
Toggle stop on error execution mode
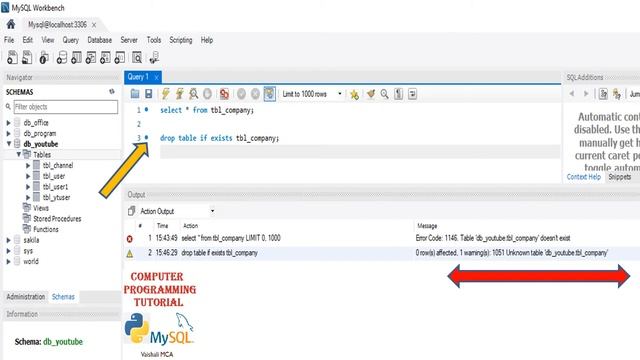pyautogui.click(x=224, y=94)
